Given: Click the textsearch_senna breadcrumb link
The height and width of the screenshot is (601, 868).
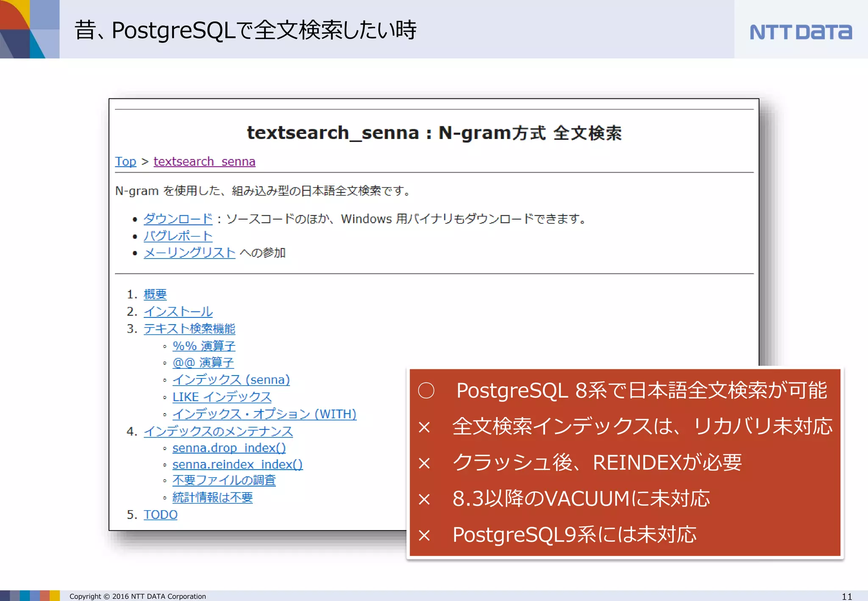Looking at the screenshot, I should pos(204,161).
